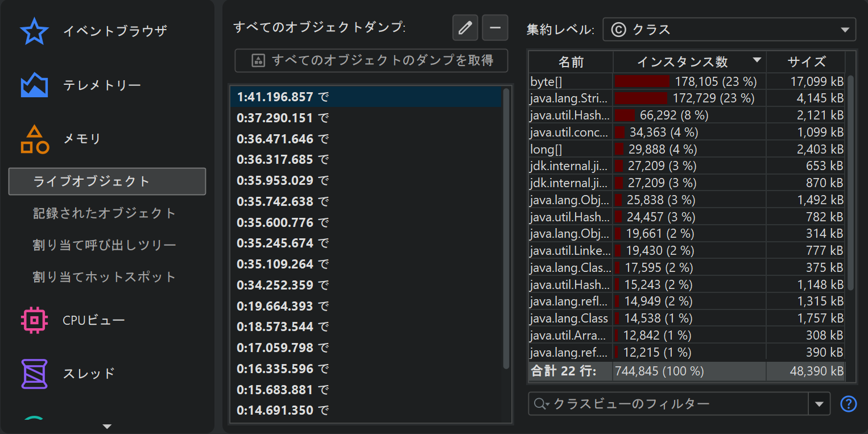Click the dump list vertical scrollbar
The height and width of the screenshot is (434, 868).
point(506,228)
